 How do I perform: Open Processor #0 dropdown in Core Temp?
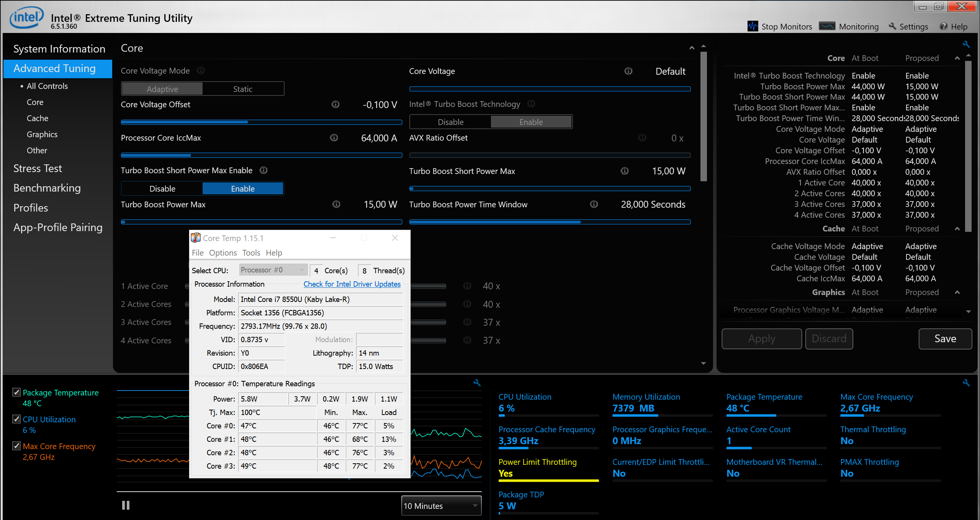[273, 270]
